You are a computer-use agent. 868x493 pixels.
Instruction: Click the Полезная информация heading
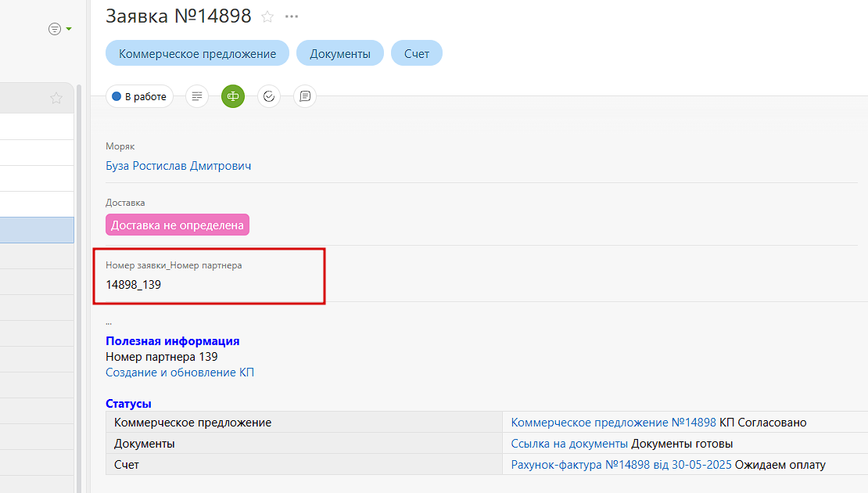[x=173, y=341]
